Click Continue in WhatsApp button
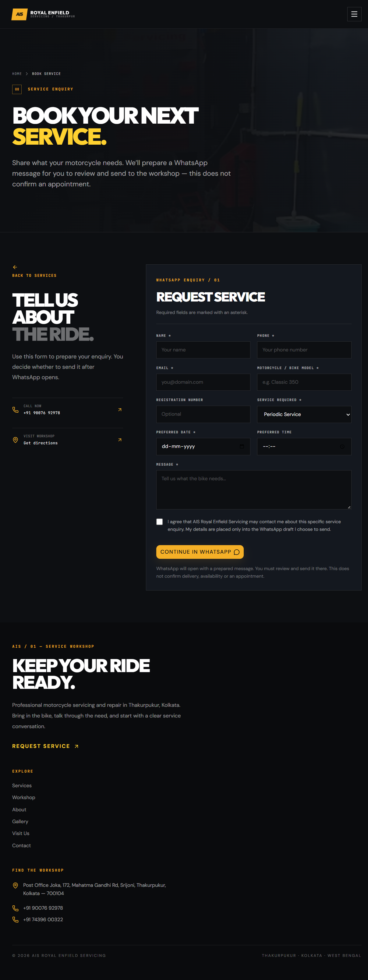This screenshot has height=980, width=368. coord(200,552)
